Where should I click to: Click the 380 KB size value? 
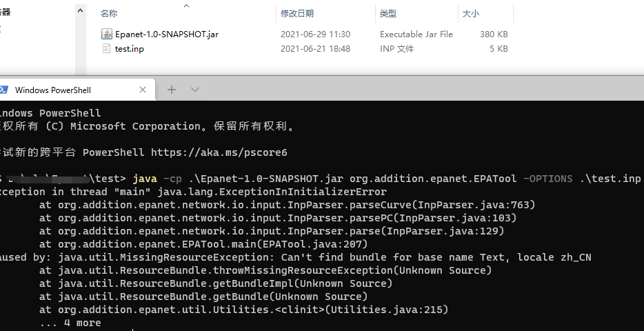pos(494,34)
